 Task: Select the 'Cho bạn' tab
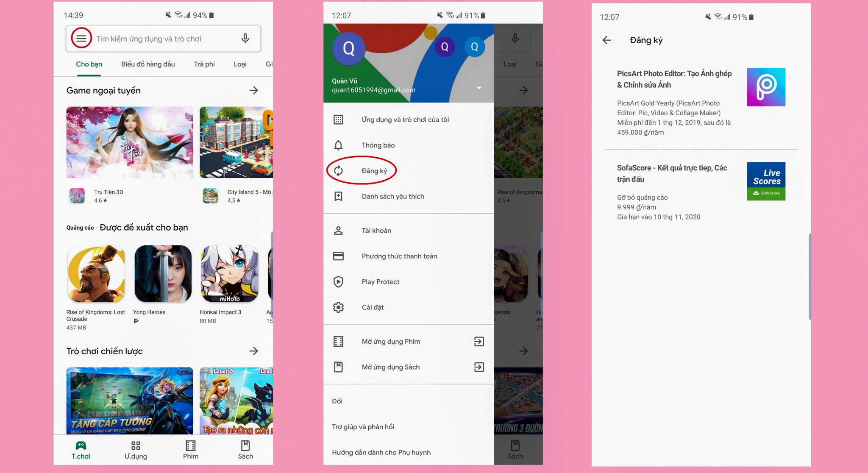click(89, 64)
